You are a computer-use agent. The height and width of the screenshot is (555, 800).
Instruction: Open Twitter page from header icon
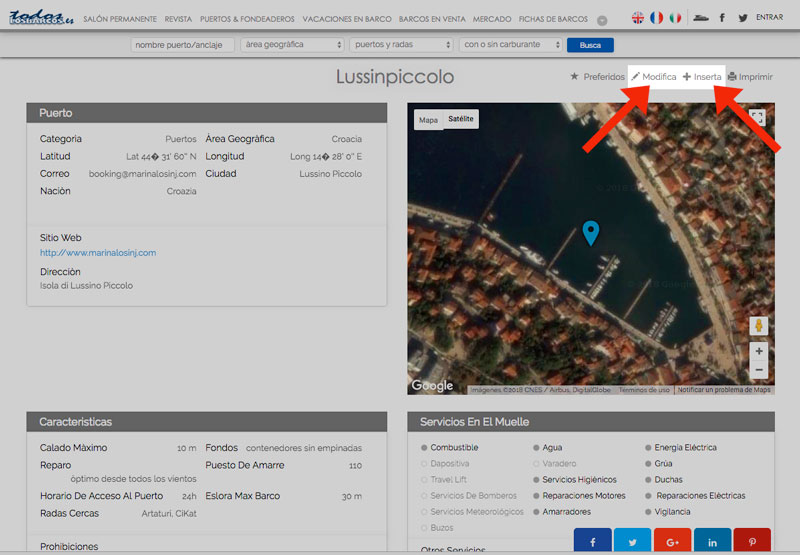tap(743, 18)
